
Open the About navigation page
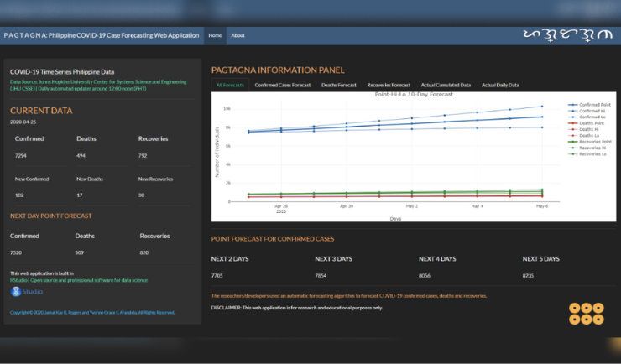coord(237,35)
